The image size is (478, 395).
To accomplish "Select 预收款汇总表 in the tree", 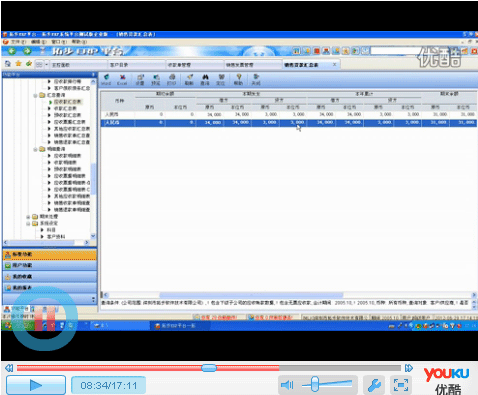I will [x=67, y=115].
